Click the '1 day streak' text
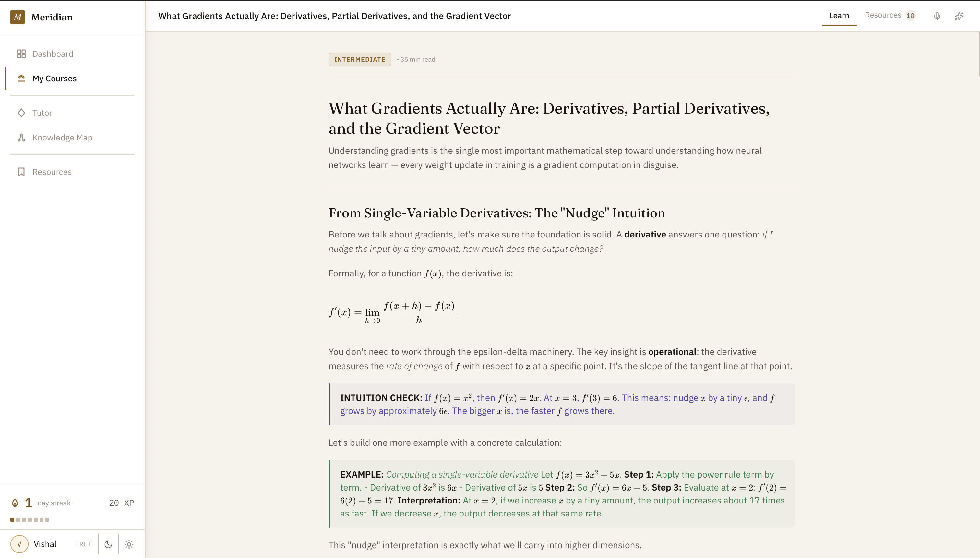980x558 pixels. pos(48,503)
